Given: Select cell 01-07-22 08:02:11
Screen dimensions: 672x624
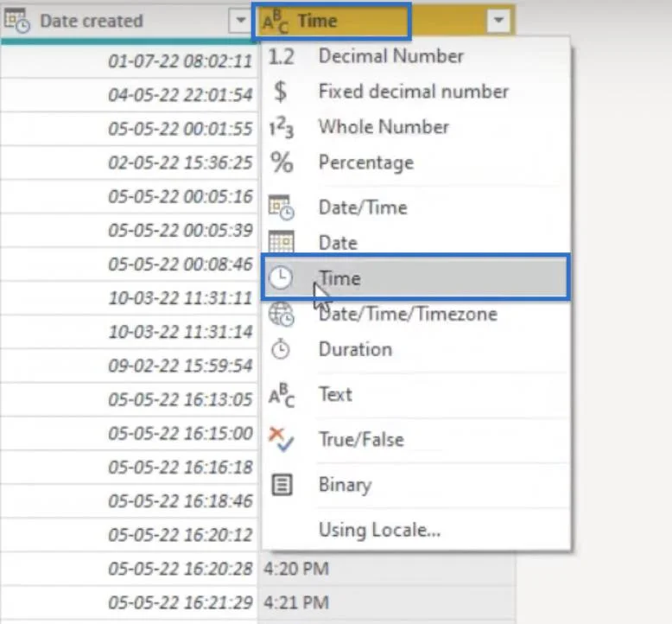Looking at the screenshot, I should (x=129, y=60).
